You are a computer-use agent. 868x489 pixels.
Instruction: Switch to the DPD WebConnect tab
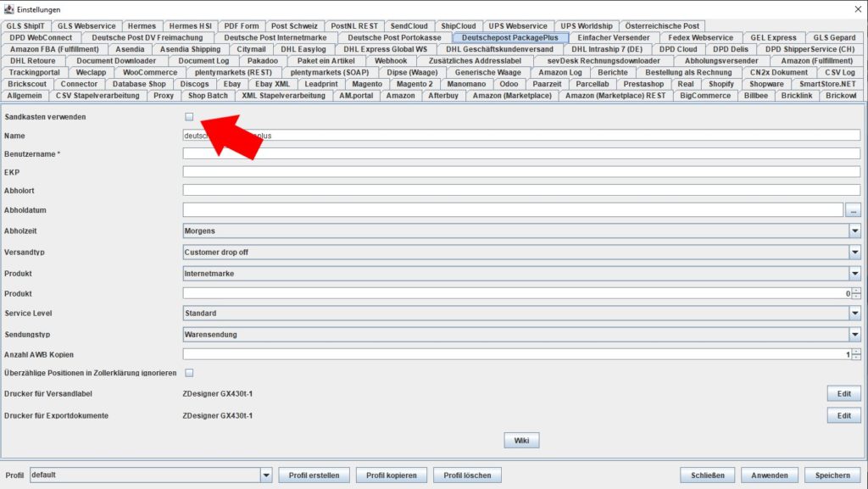[x=41, y=37]
